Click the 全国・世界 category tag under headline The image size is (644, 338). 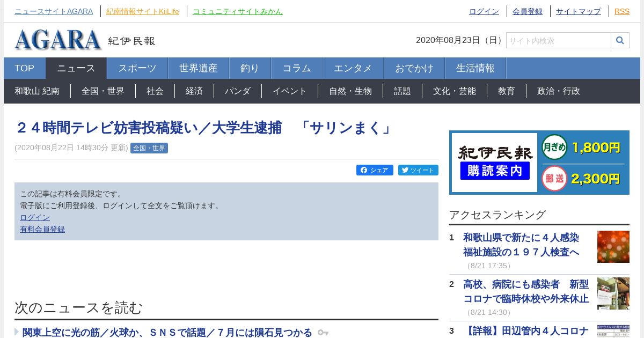pos(149,148)
